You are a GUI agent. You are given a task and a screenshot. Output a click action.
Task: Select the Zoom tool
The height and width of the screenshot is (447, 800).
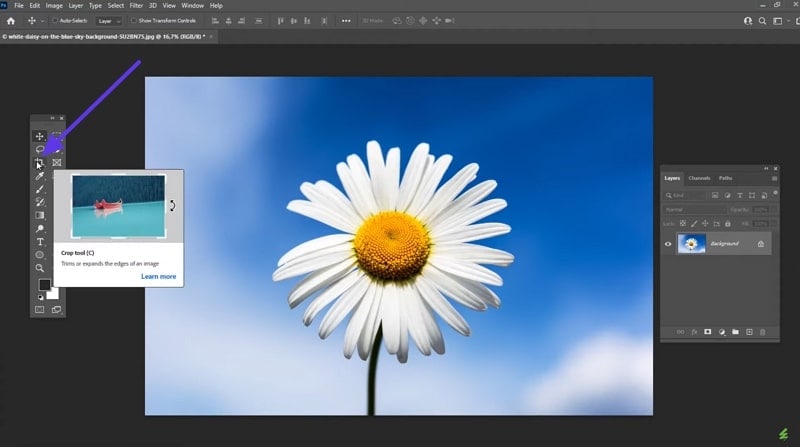(39, 268)
